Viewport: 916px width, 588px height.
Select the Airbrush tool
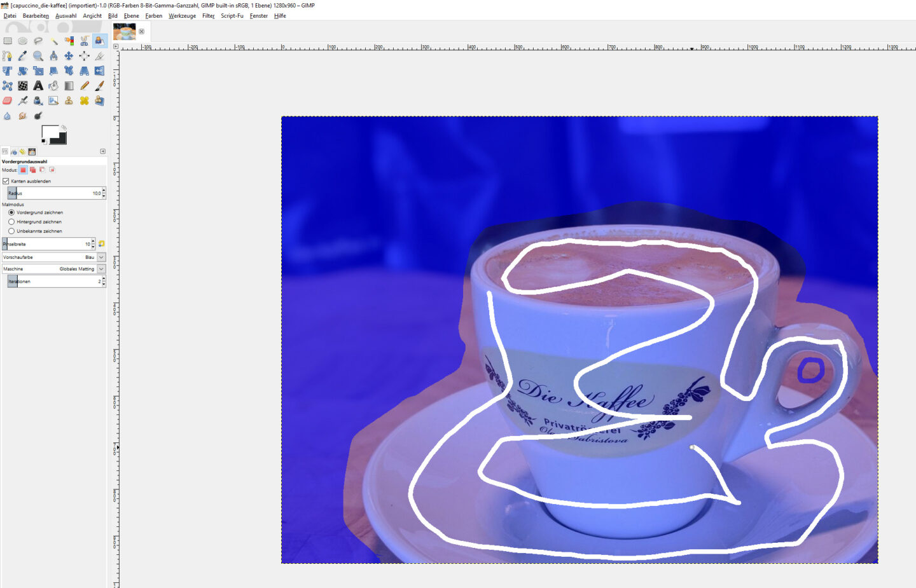(x=23, y=100)
